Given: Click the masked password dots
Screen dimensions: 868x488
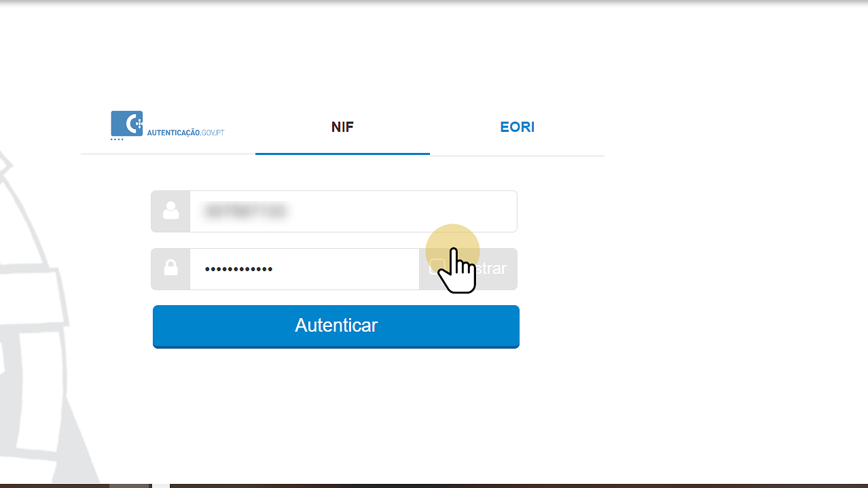Looking at the screenshot, I should coord(238,269).
